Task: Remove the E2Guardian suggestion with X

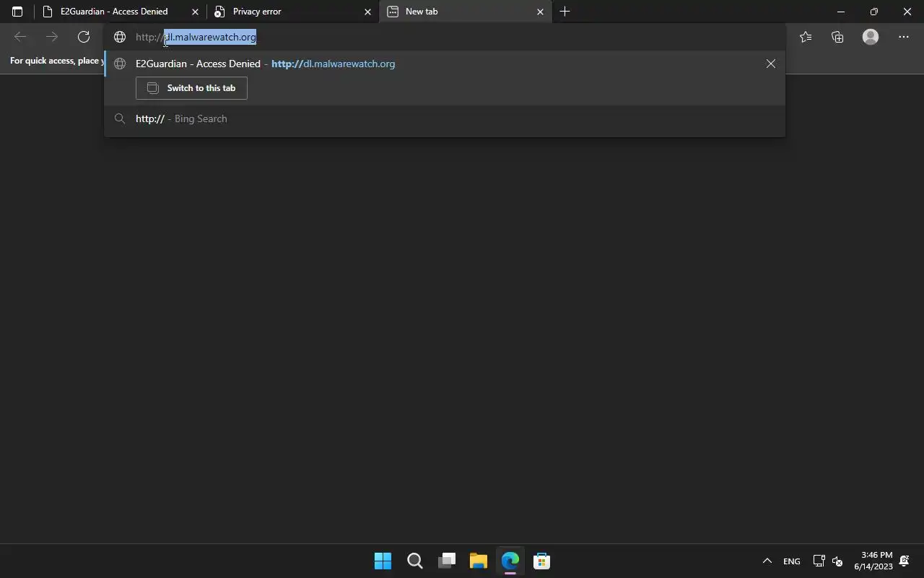Action: click(771, 64)
